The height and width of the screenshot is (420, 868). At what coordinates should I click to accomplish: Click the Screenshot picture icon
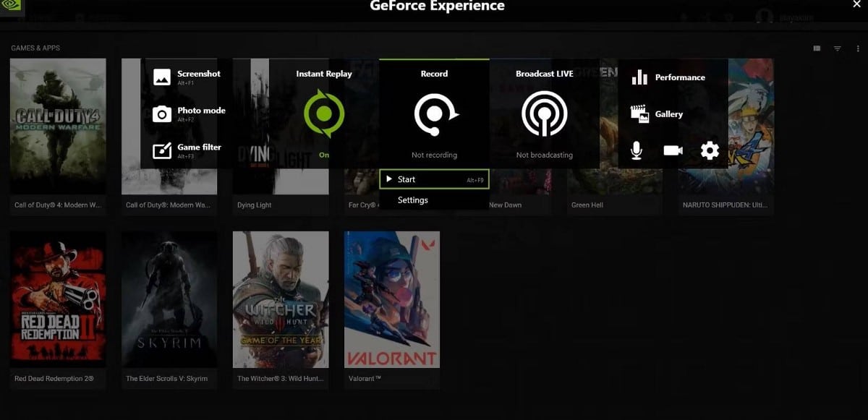(x=162, y=77)
